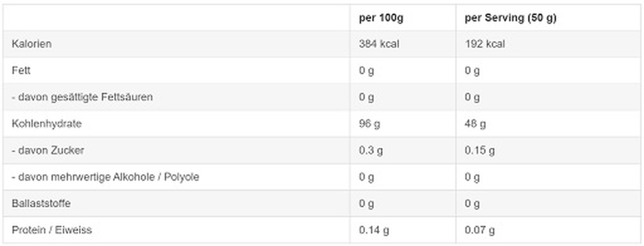The height and width of the screenshot is (246, 644).
Task: Click the 'per Serving (50 g)' header
Action: coord(510,18)
